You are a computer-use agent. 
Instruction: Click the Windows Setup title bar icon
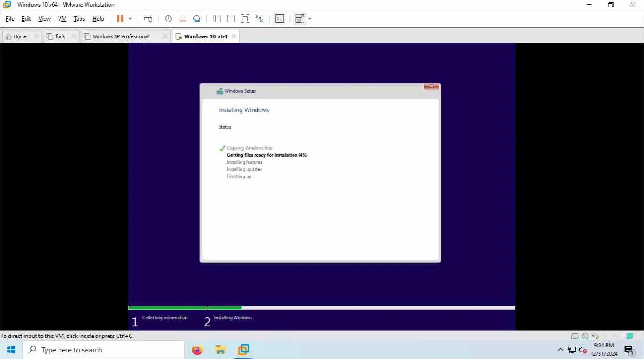(220, 91)
